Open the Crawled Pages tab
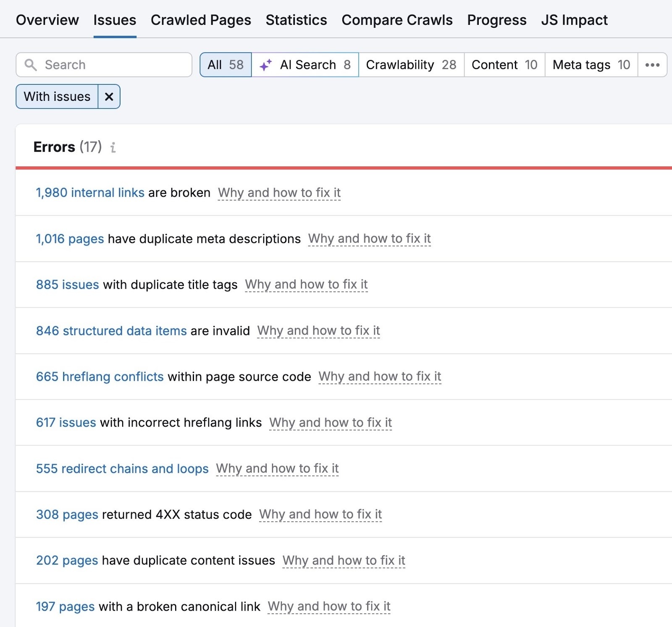The width and height of the screenshot is (672, 627). [201, 20]
